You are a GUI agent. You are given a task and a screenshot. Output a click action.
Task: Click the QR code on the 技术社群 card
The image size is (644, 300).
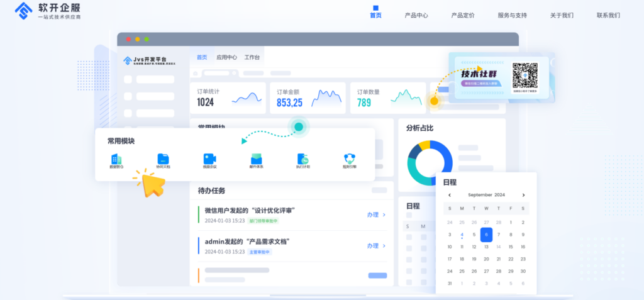point(523,75)
